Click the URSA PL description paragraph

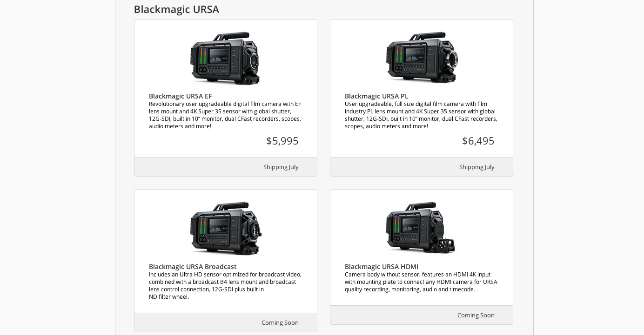421,115
